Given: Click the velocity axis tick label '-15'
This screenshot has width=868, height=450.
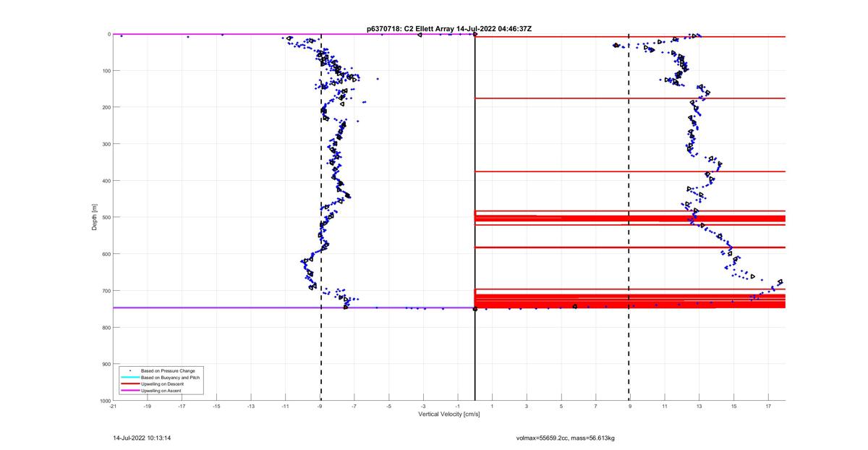Looking at the screenshot, I should 216,407.
